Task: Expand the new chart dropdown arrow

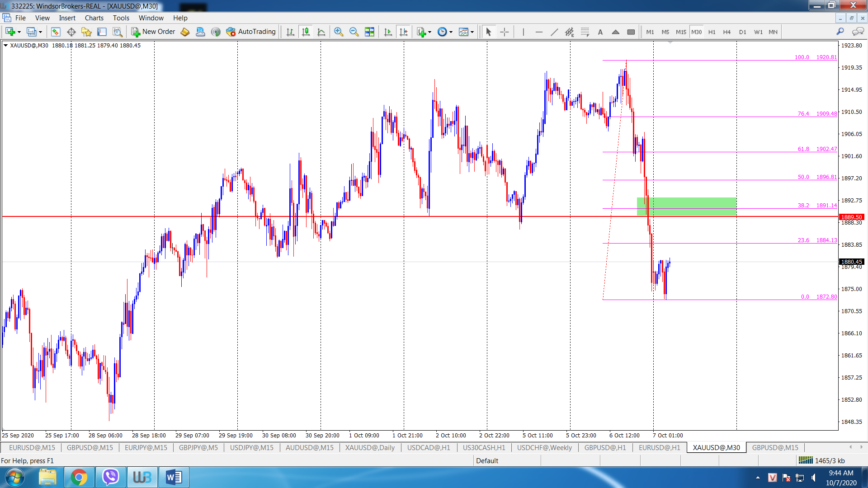Action: pyautogui.click(x=19, y=32)
